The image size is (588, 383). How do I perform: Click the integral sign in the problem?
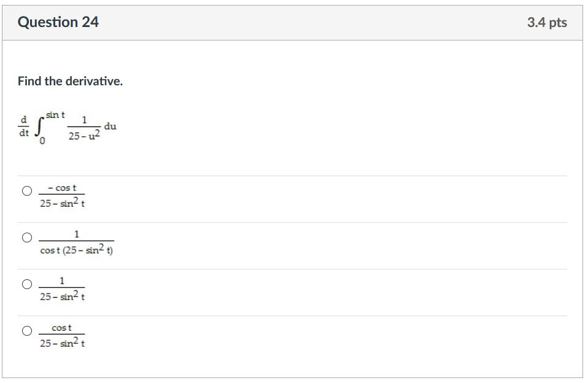[39, 126]
